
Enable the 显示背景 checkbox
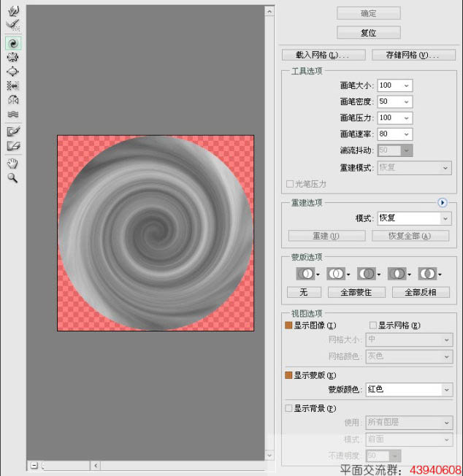coord(288,408)
